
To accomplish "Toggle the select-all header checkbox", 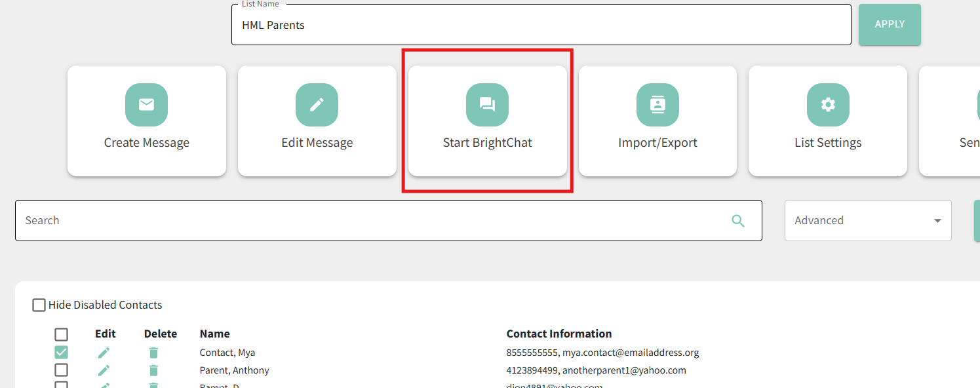I will pyautogui.click(x=61, y=334).
